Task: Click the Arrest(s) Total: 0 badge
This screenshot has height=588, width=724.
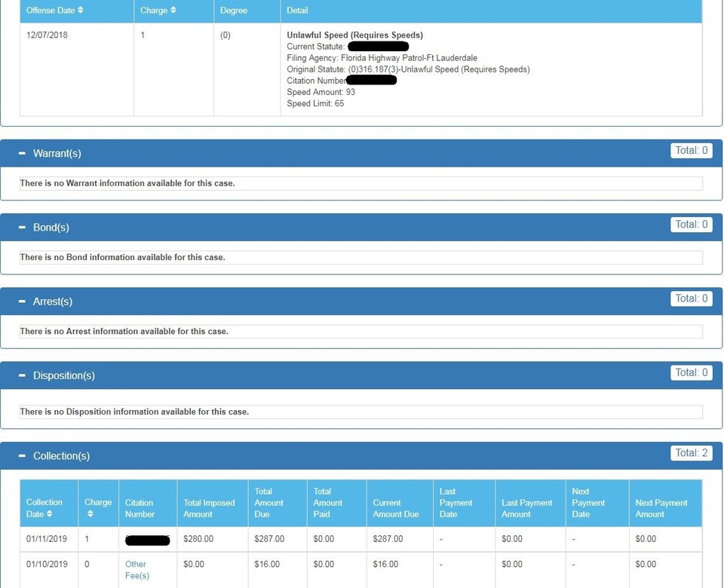Action: (691, 299)
